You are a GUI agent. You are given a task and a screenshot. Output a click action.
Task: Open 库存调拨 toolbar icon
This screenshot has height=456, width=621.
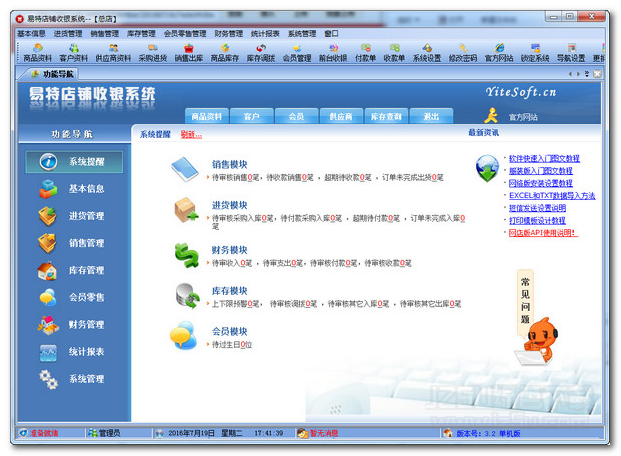[x=261, y=53]
